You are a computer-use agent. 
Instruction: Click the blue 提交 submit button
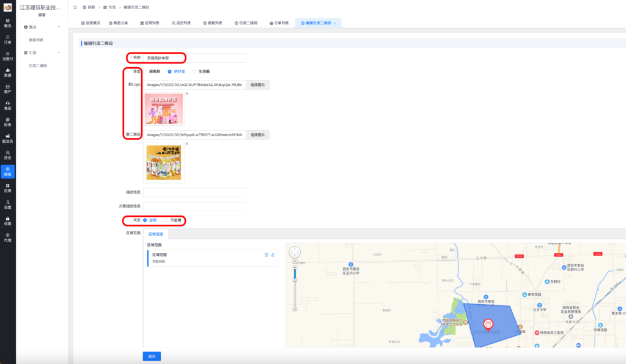[152, 356]
